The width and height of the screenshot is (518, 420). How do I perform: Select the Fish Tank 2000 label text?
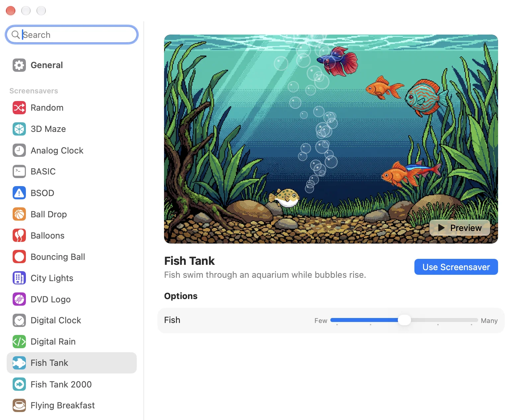click(61, 384)
